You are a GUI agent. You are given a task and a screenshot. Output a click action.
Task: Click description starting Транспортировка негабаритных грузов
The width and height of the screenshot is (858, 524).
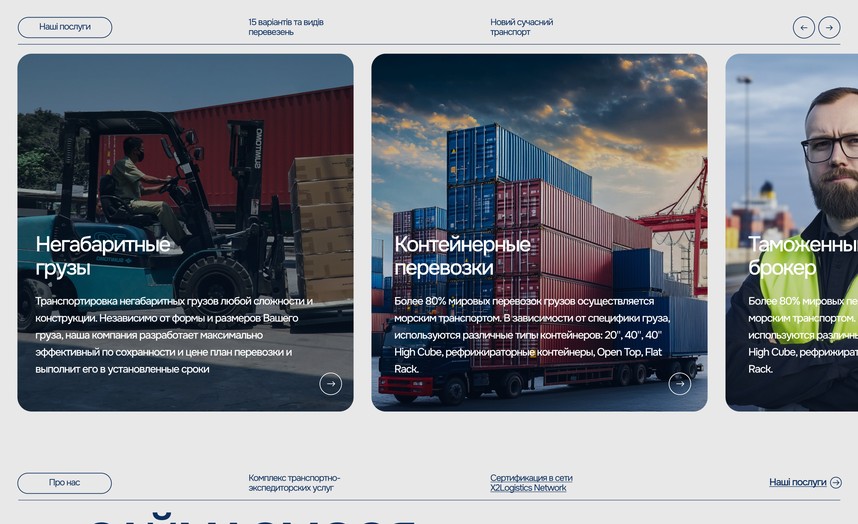[x=174, y=335]
